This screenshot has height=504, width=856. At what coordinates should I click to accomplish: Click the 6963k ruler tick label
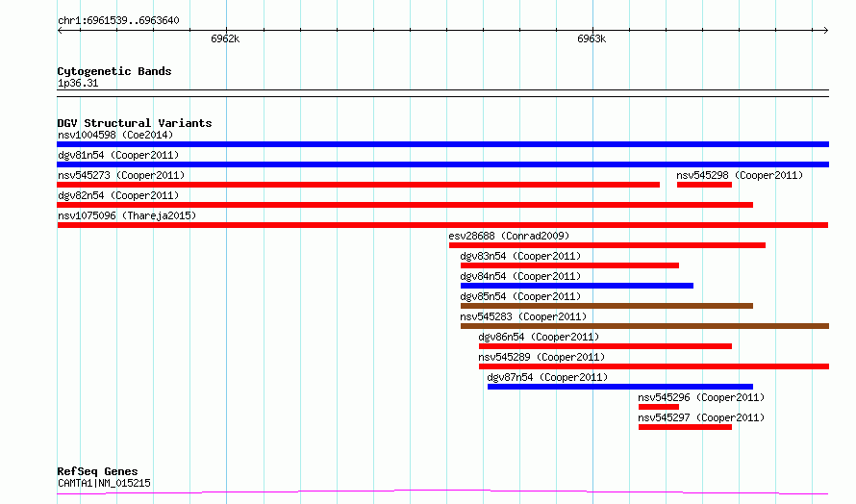point(592,38)
